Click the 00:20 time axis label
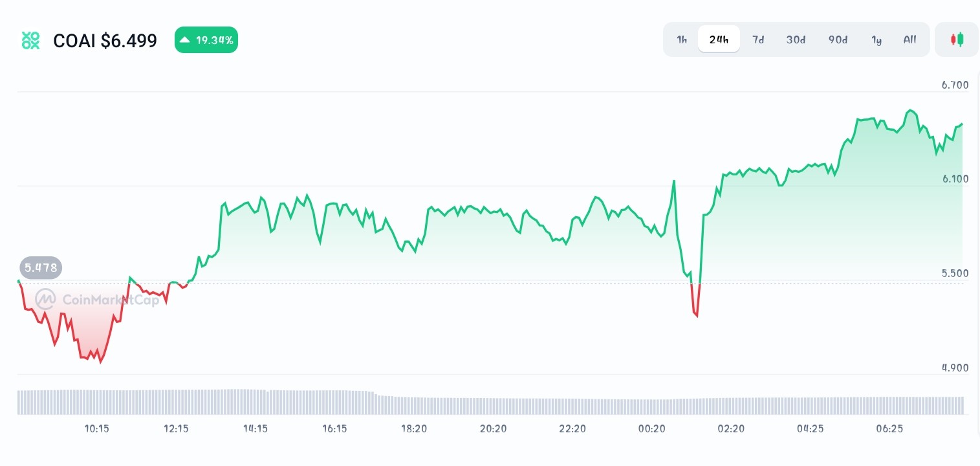The image size is (980, 466). pos(651,428)
